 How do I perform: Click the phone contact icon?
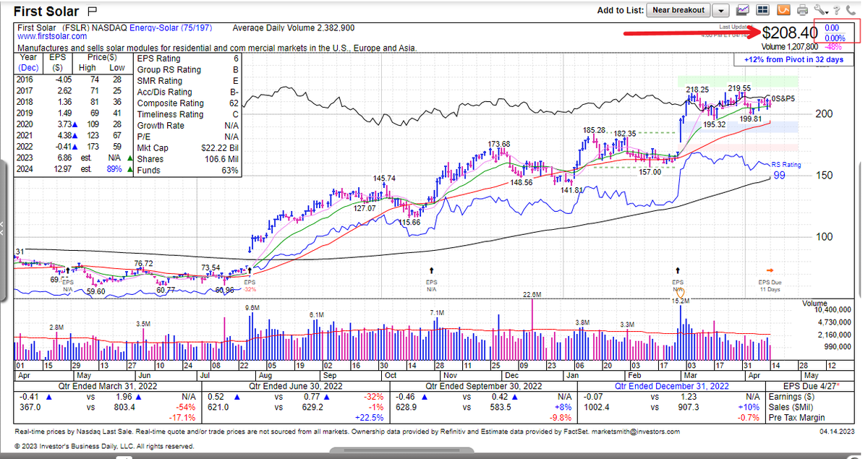(851, 11)
